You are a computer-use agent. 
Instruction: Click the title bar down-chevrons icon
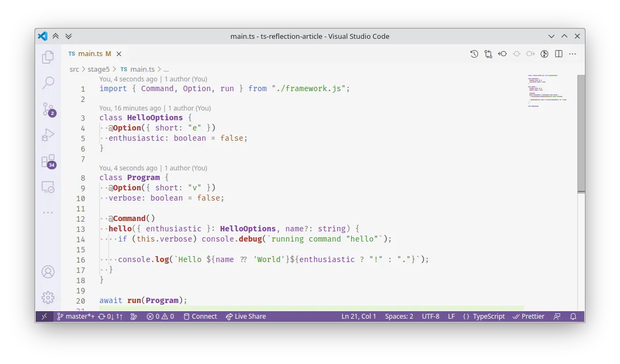[x=69, y=36]
